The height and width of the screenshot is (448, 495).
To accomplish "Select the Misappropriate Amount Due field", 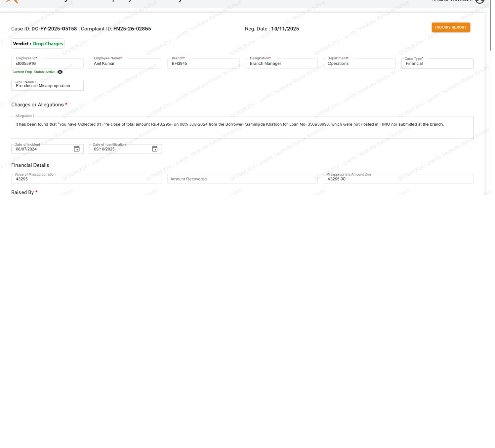I will (x=398, y=179).
